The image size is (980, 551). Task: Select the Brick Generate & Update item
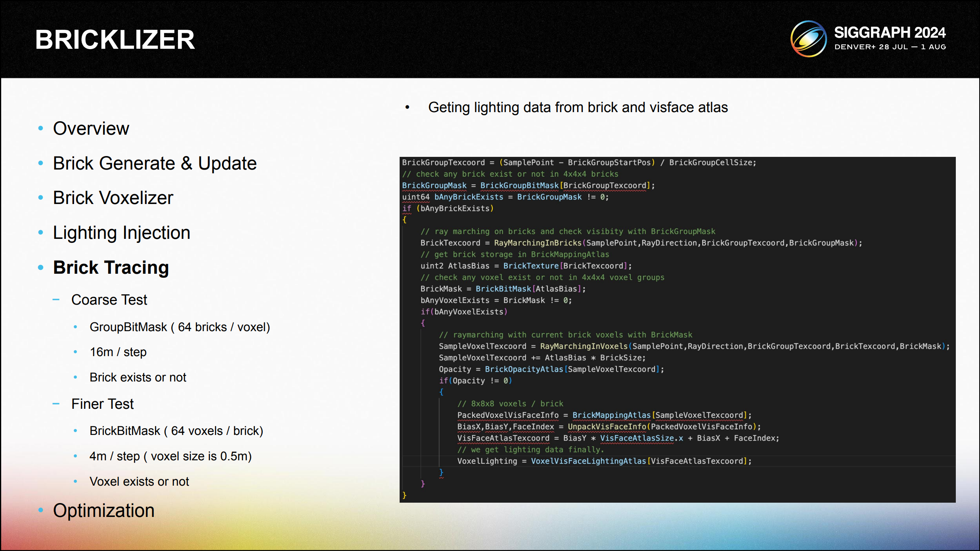155,163
